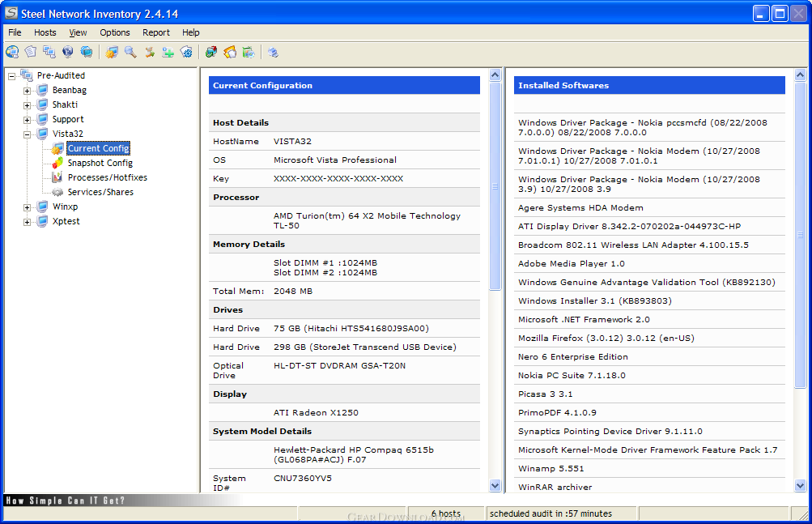Click the globe-with-monitor icon, first in toolbar
Image resolution: width=812 pixels, height=524 pixels.
12,52
